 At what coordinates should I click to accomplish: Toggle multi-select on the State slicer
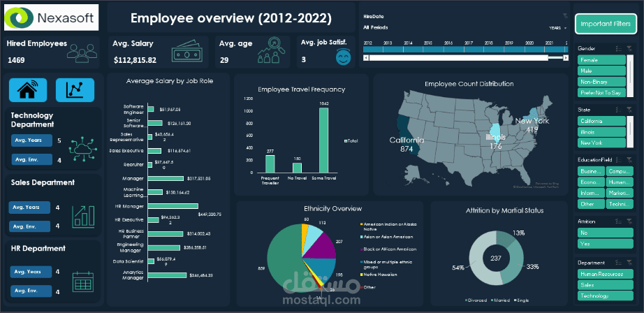pyautogui.click(x=619, y=110)
